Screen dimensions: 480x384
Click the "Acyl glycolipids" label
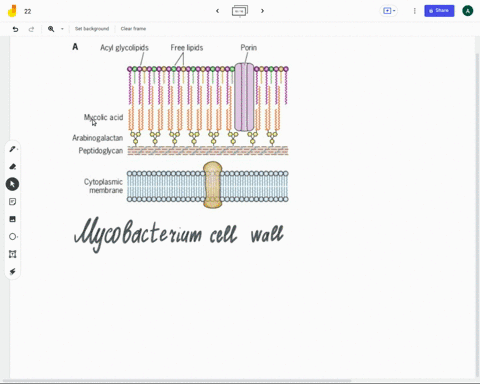pyautogui.click(x=124, y=48)
